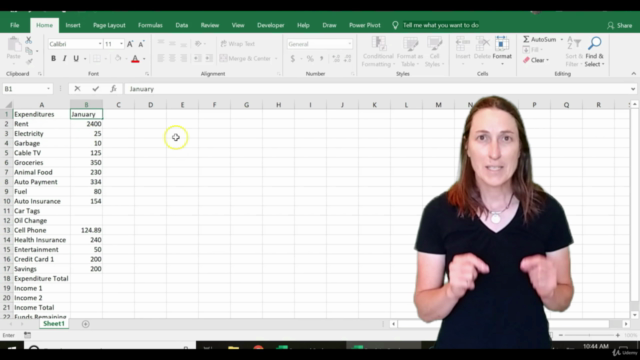This screenshot has height=360, width=640.
Task: Increase font size with large A icon
Action: 130,44
